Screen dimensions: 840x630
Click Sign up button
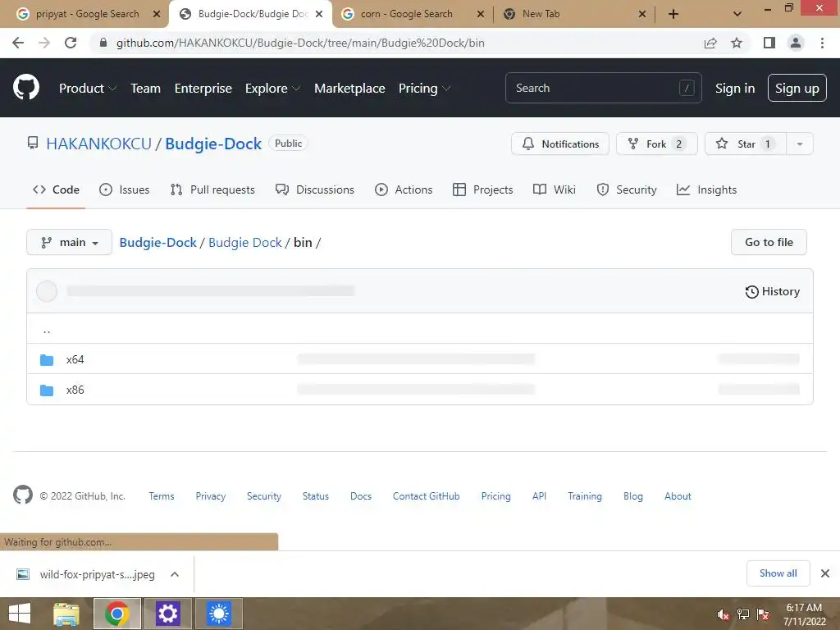coord(797,89)
